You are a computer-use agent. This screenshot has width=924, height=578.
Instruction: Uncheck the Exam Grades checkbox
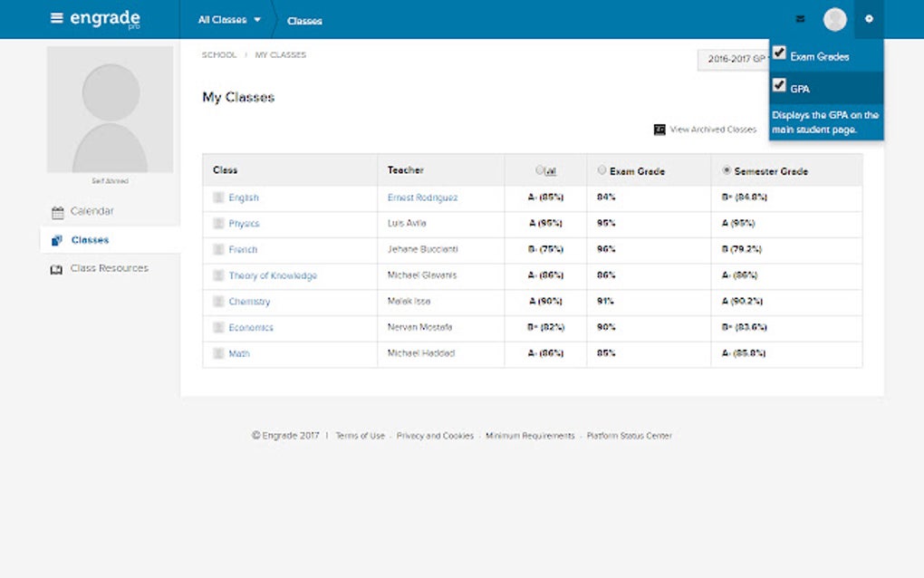click(780, 53)
